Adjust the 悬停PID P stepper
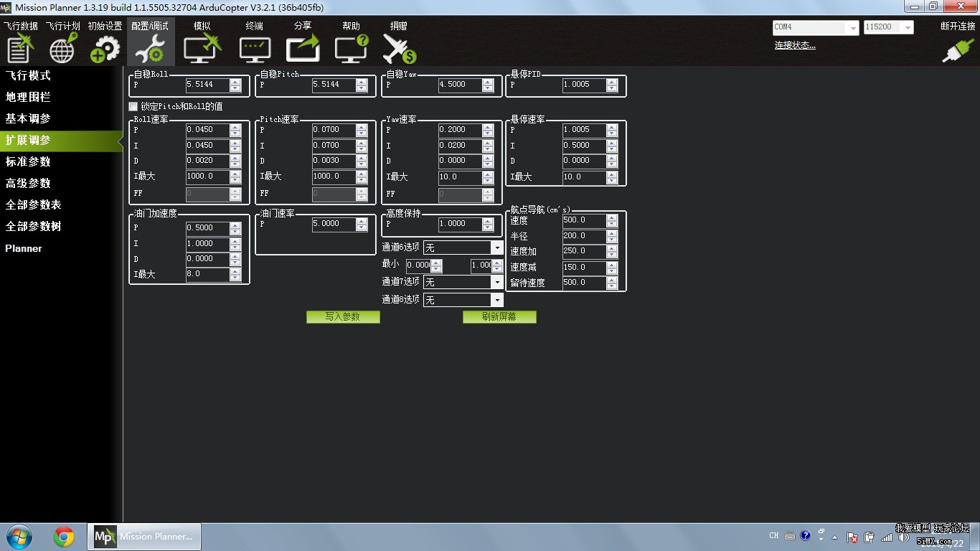The image size is (980, 551). point(612,85)
